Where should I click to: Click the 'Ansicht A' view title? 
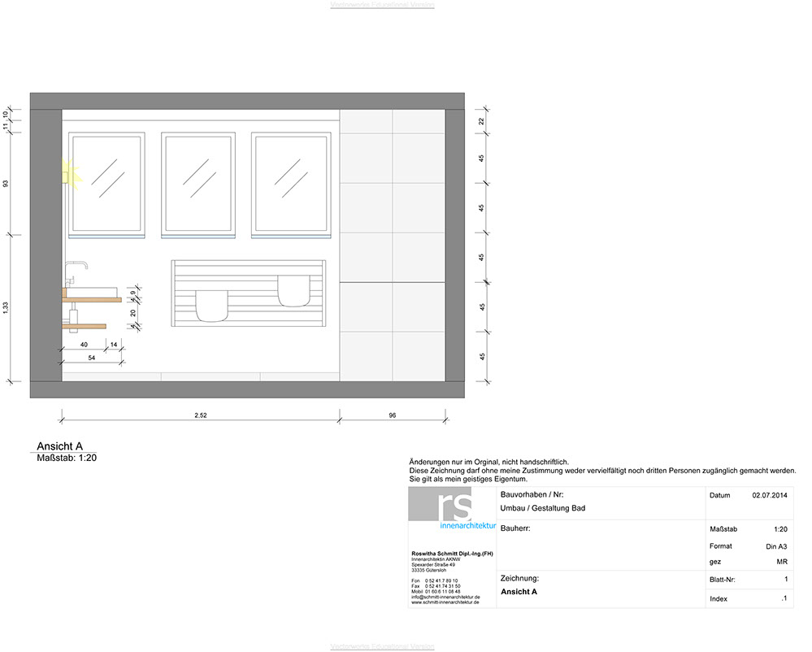59,446
